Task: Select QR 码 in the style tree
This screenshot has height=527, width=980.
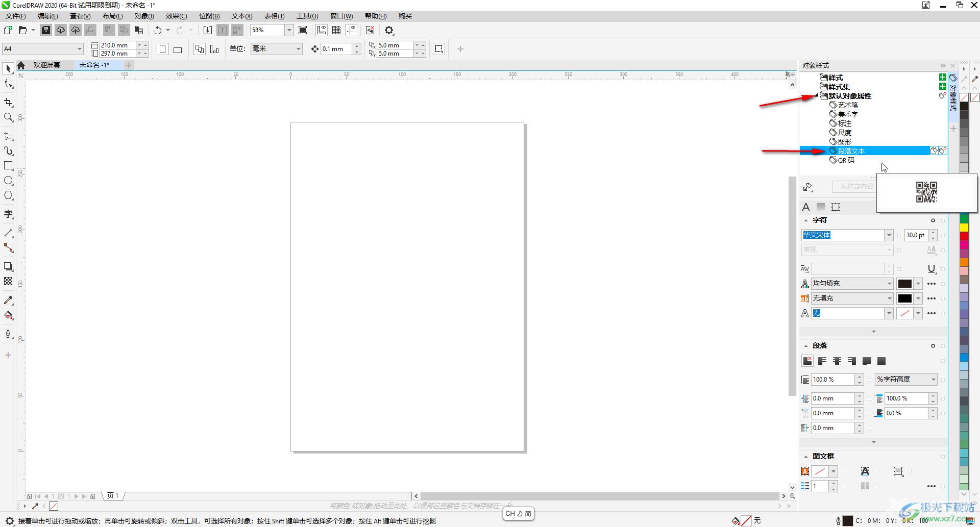Action: coord(846,160)
